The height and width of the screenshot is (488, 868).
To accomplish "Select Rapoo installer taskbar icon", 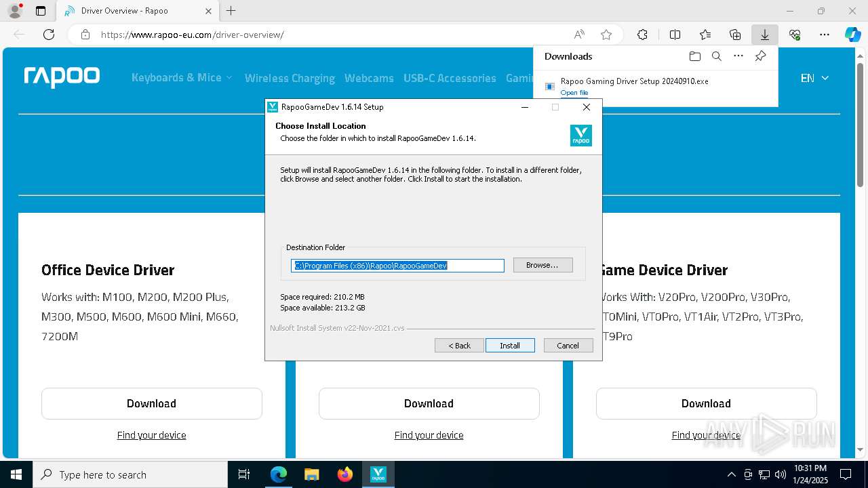I will point(378,474).
